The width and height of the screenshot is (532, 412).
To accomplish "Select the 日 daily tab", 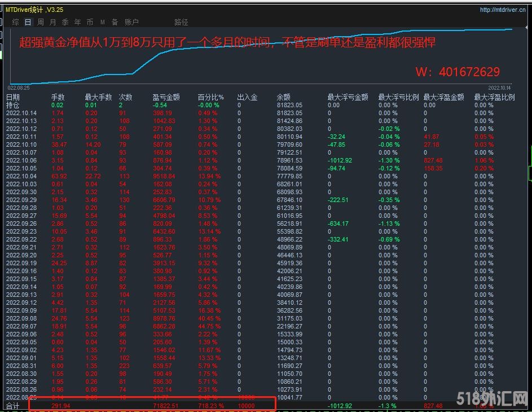I will [x=28, y=23].
